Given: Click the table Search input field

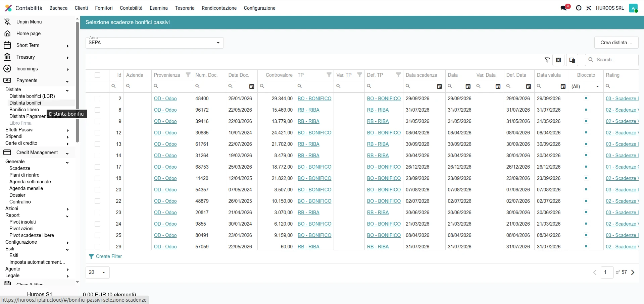Looking at the screenshot, I should [612, 60].
